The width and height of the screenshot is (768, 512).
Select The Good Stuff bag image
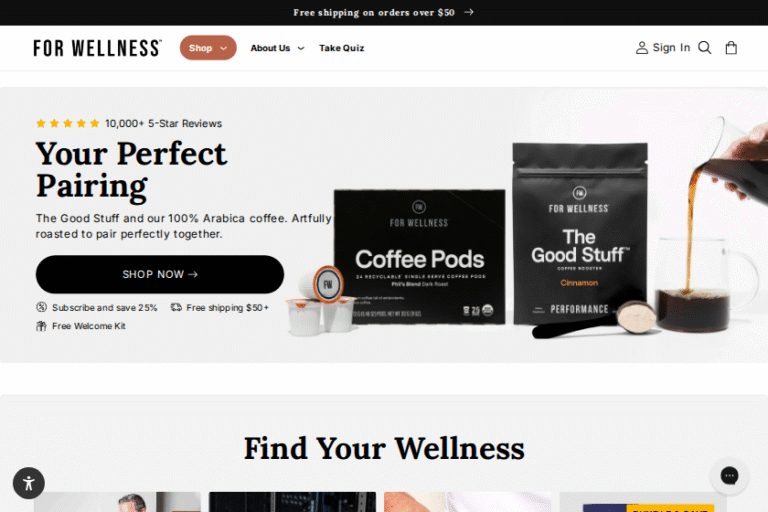click(x=580, y=234)
